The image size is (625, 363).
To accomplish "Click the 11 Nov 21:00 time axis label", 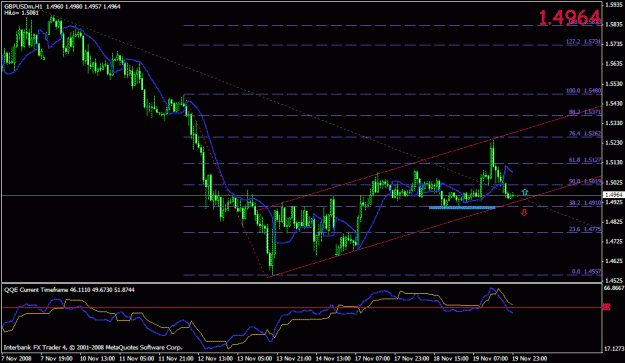I will (x=176, y=358).
